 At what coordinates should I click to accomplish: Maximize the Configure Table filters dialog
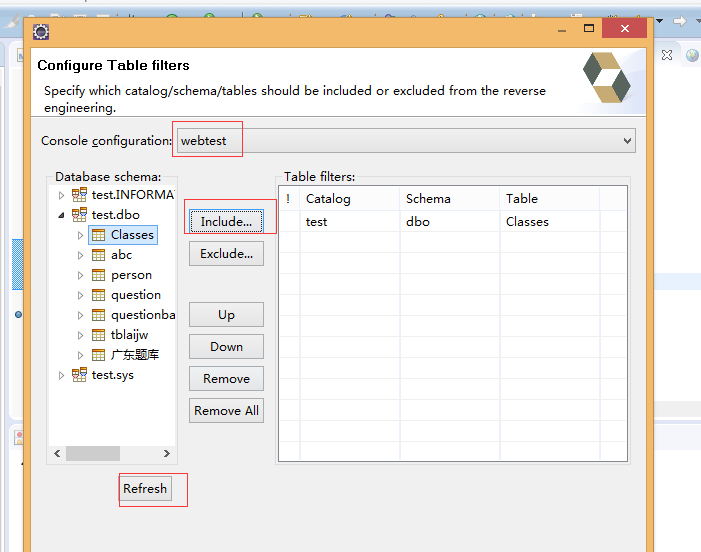[x=589, y=29]
